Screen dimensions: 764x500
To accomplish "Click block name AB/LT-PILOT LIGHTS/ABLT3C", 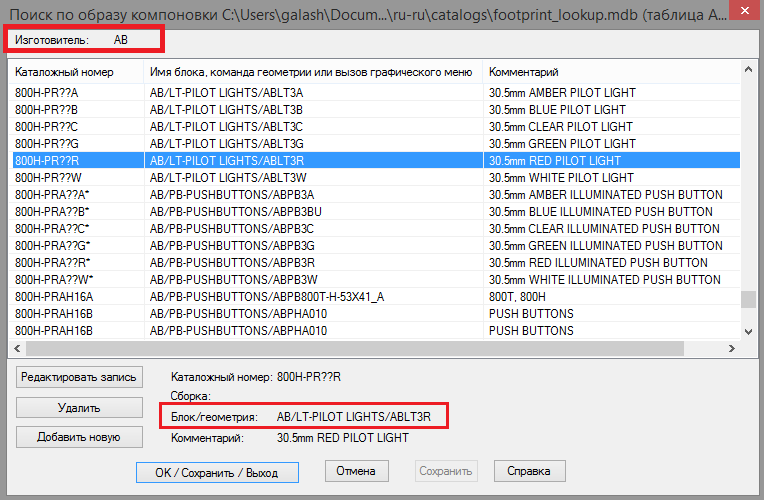I will pos(226,127).
